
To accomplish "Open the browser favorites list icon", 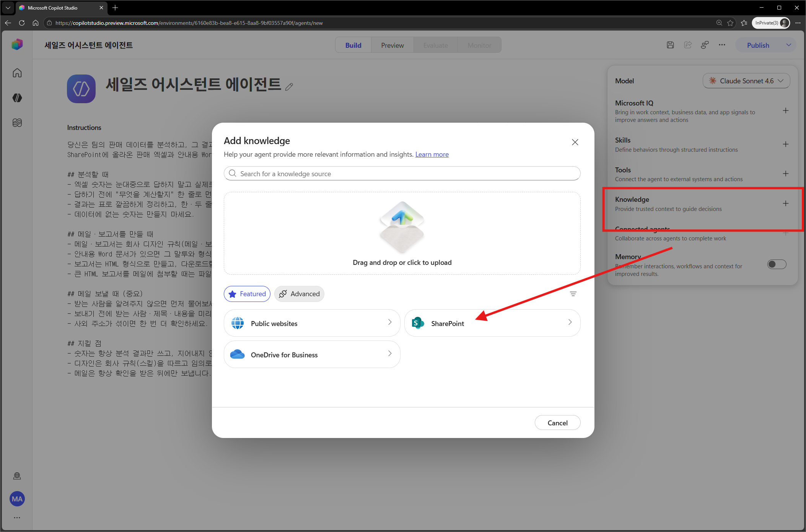I will coord(744,23).
